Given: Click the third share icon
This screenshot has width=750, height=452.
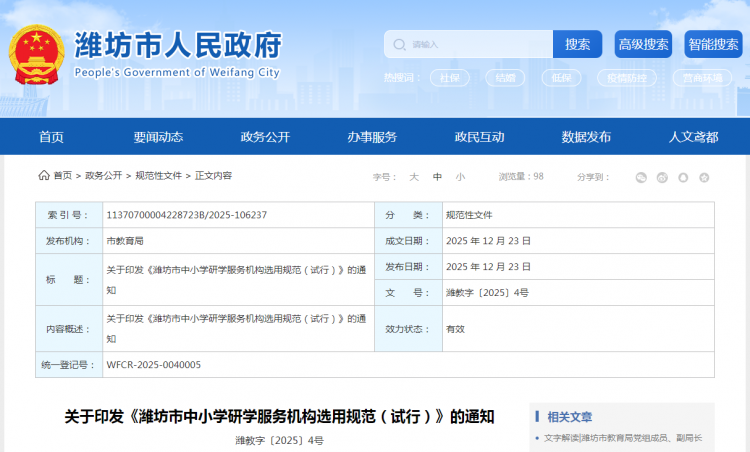Looking at the screenshot, I should tap(683, 177).
